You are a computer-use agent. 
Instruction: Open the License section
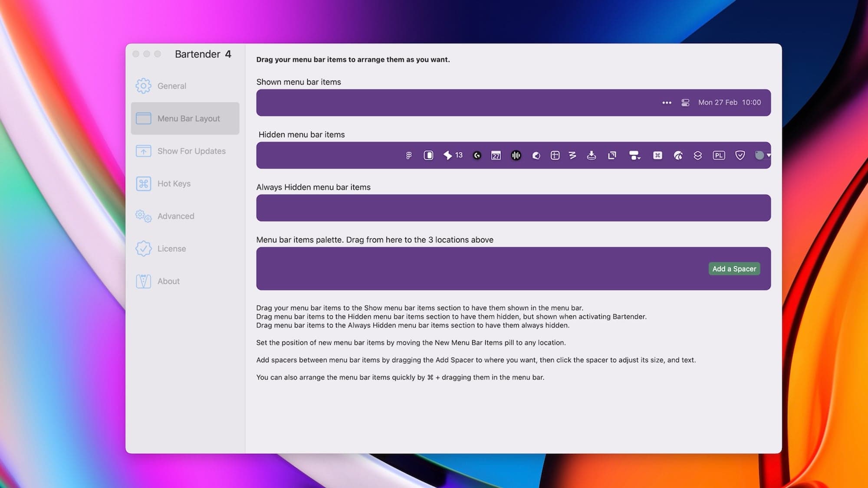(185, 249)
